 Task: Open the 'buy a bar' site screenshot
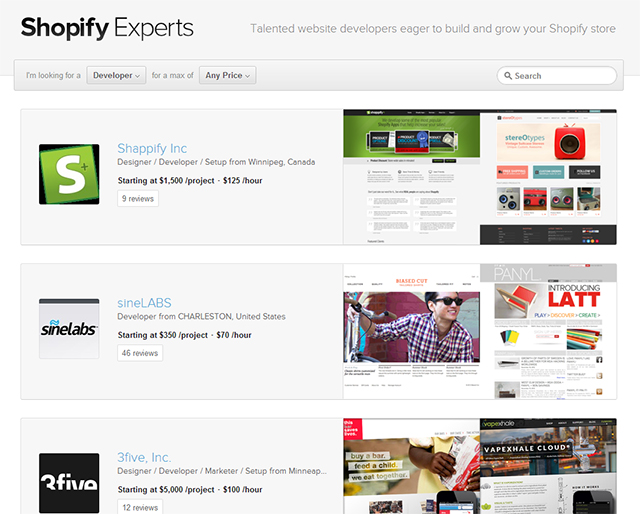pyautogui.click(x=411, y=466)
